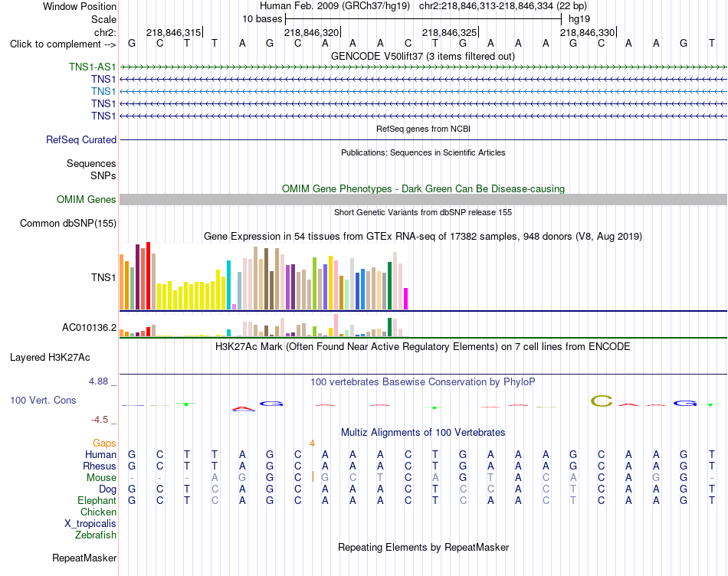728x576 pixels.
Task: Click the Layered H3K27Ac track label
Action: coord(50,358)
